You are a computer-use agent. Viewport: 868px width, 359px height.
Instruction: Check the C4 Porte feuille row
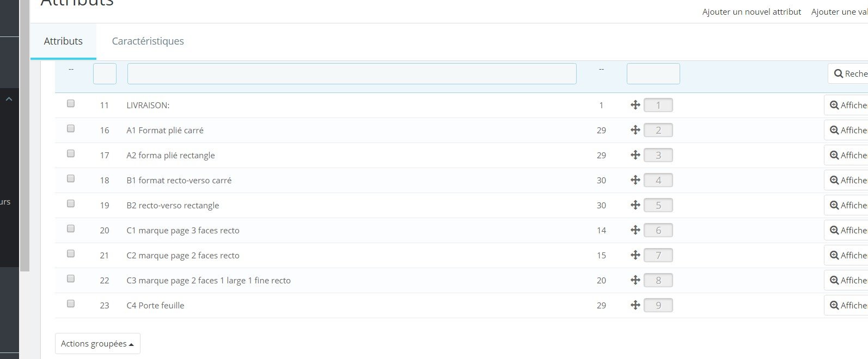click(x=71, y=304)
